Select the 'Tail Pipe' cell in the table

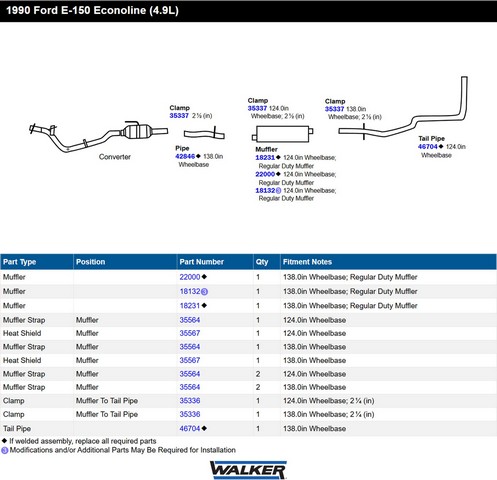pyautogui.click(x=17, y=429)
